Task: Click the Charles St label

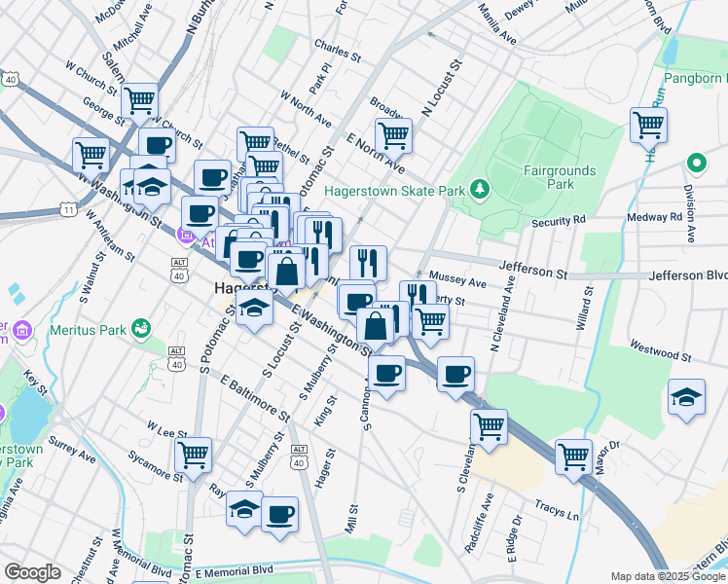Action: pyautogui.click(x=338, y=51)
